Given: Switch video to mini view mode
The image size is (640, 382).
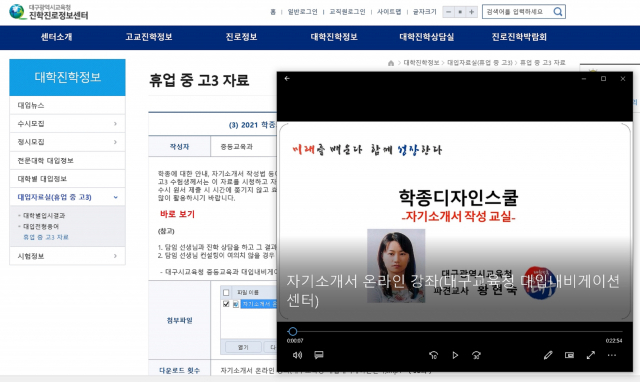Looking at the screenshot, I should (569, 355).
